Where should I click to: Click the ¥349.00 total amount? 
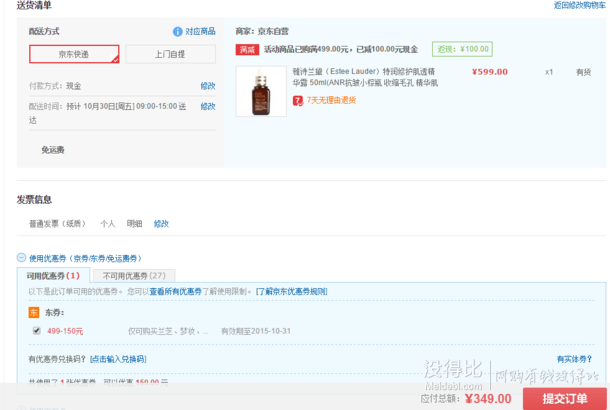(x=488, y=399)
